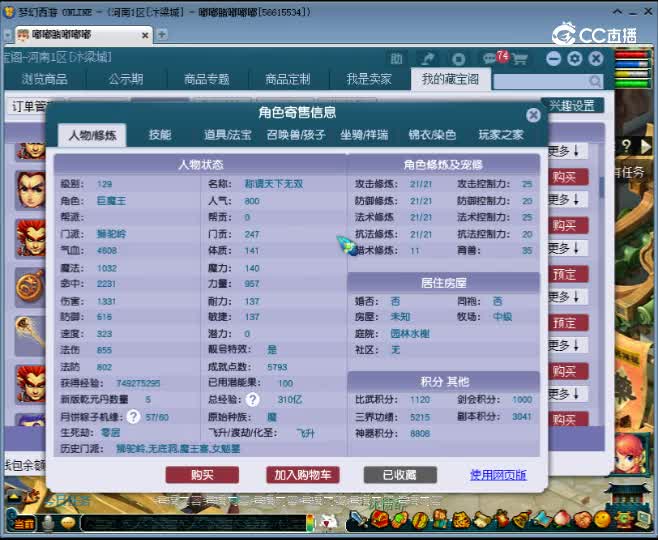Click the blue mana bar
Viewport: 658px width, 540px height.
[x=631, y=65]
